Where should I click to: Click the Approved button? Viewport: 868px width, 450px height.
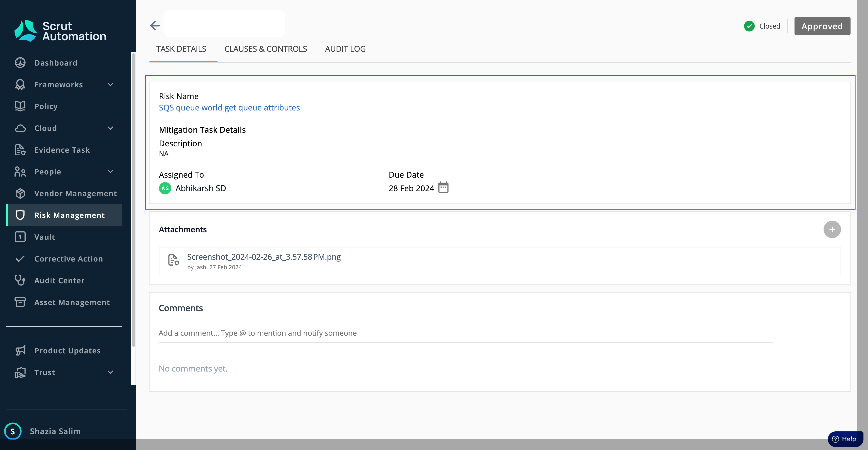click(x=822, y=26)
